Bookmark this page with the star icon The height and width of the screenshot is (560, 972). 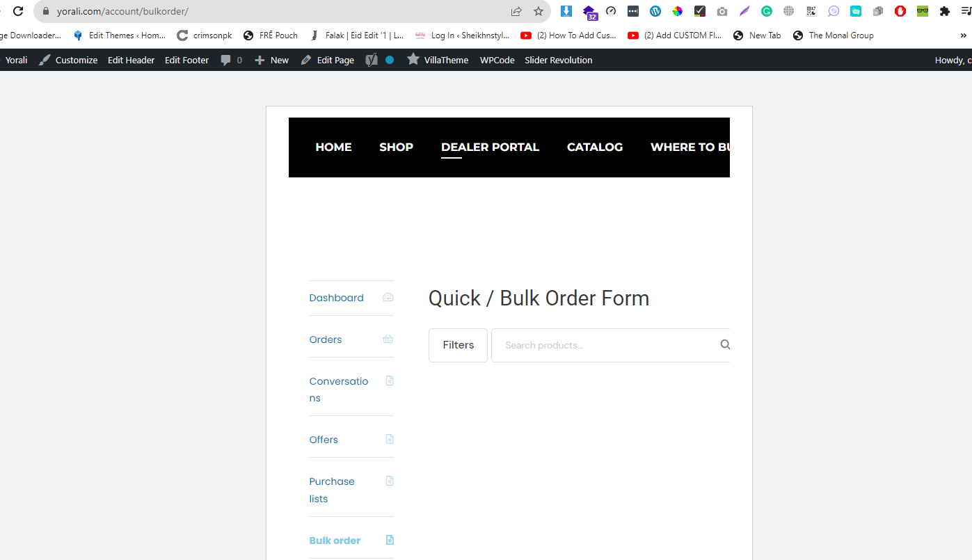[539, 11]
